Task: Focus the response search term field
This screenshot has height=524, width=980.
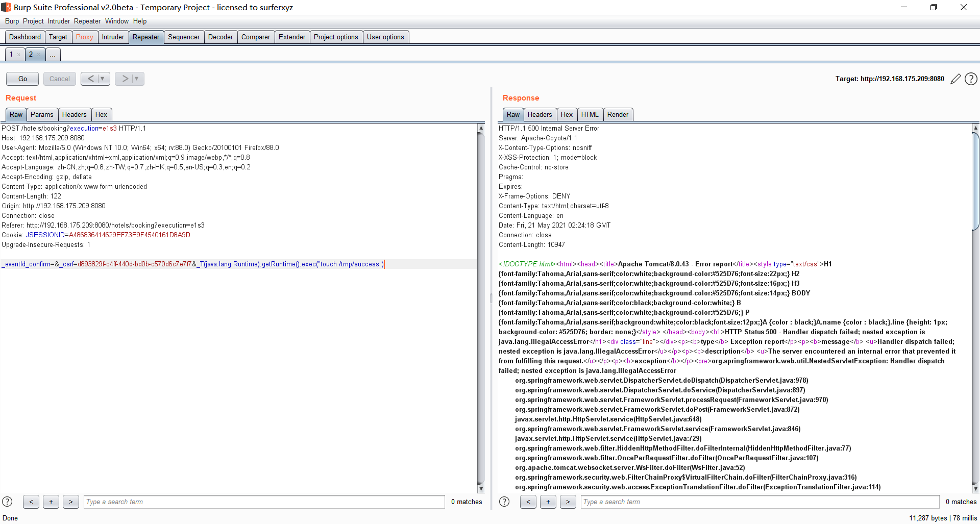Action: coord(759,502)
